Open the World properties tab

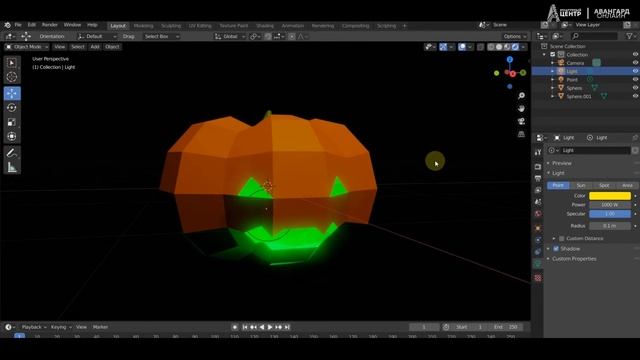(538, 214)
